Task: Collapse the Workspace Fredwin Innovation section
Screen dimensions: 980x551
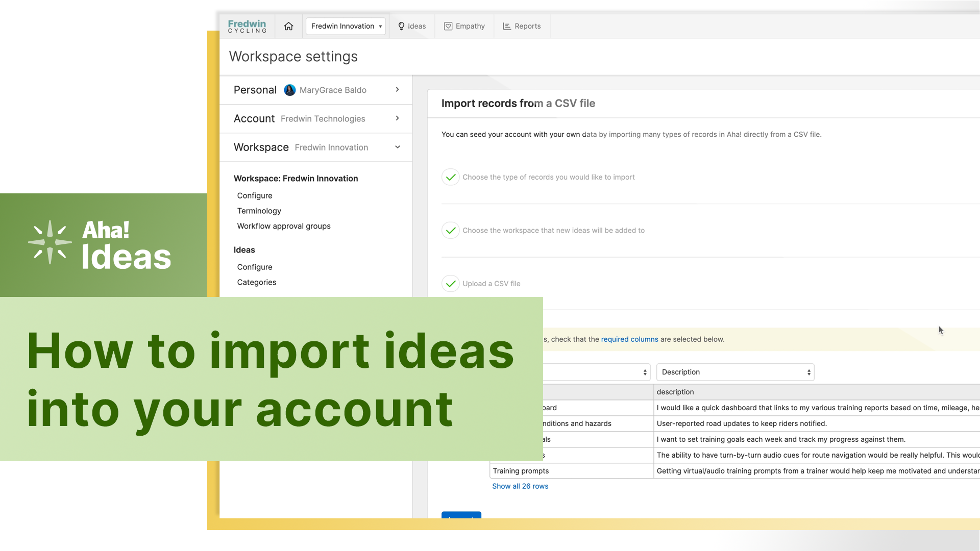Action: click(x=398, y=147)
